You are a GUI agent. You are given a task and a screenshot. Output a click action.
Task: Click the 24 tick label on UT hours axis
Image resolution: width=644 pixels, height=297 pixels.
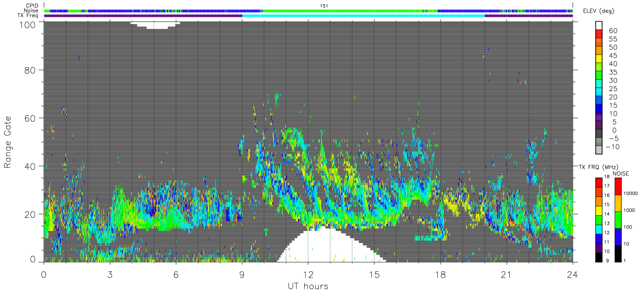coord(572,274)
